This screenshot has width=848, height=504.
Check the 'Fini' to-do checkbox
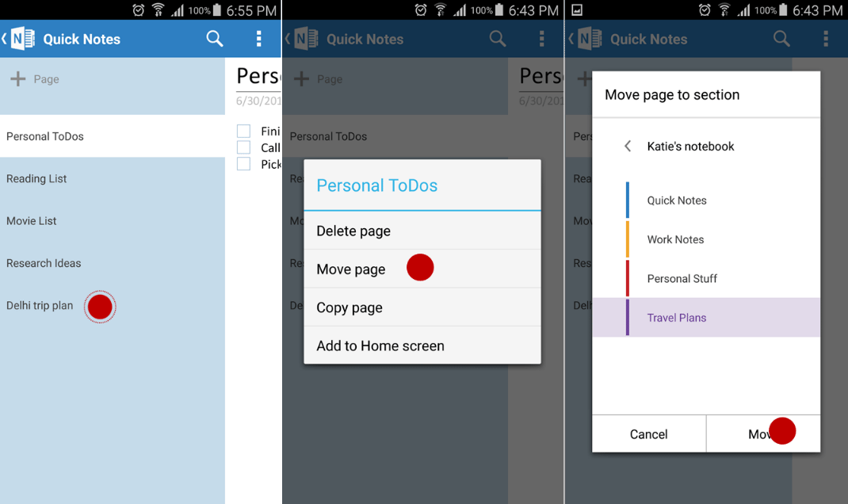(244, 131)
